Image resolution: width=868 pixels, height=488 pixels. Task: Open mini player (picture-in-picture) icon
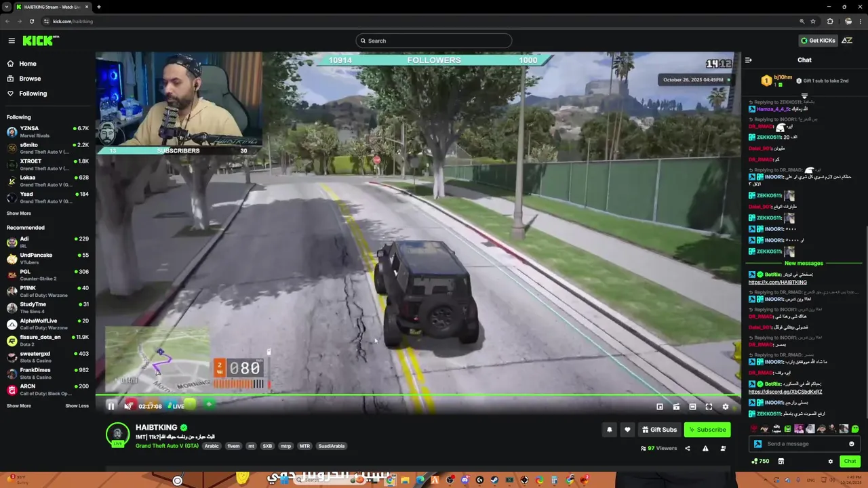660,407
